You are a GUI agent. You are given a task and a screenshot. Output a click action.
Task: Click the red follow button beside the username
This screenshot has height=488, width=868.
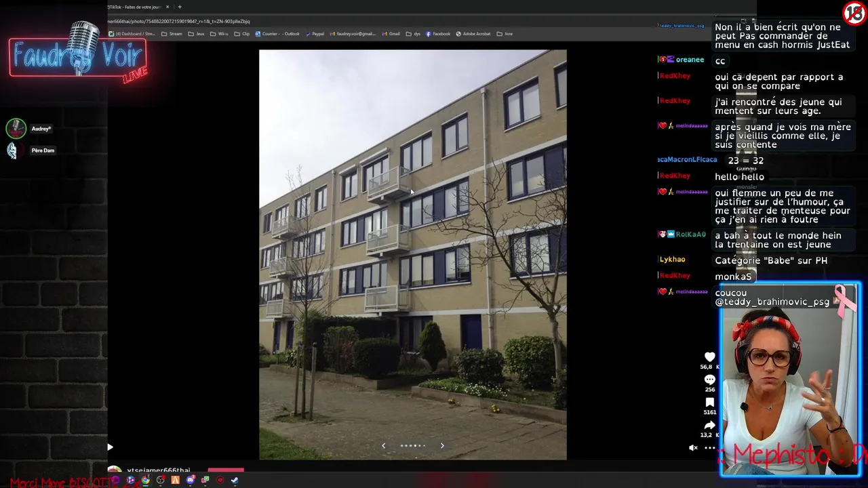click(225, 470)
